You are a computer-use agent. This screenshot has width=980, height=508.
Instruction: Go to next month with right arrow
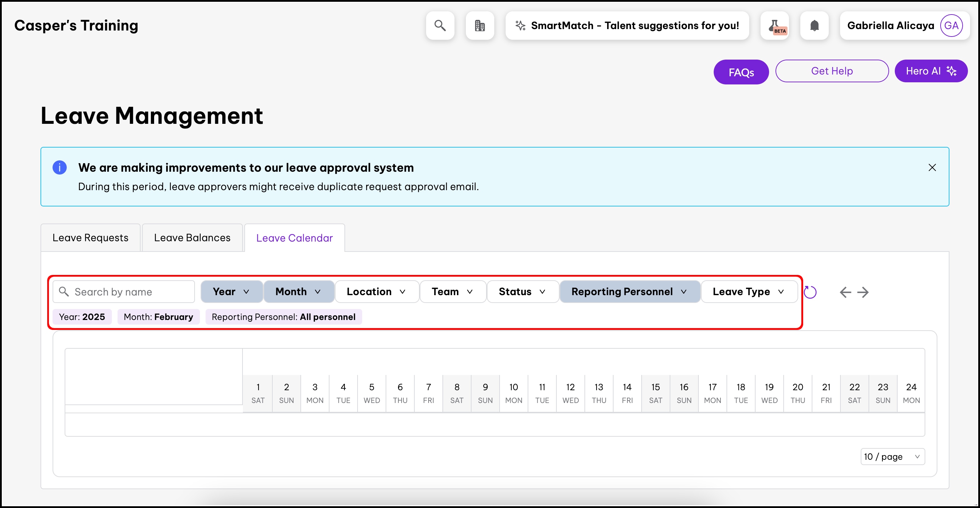tap(863, 292)
